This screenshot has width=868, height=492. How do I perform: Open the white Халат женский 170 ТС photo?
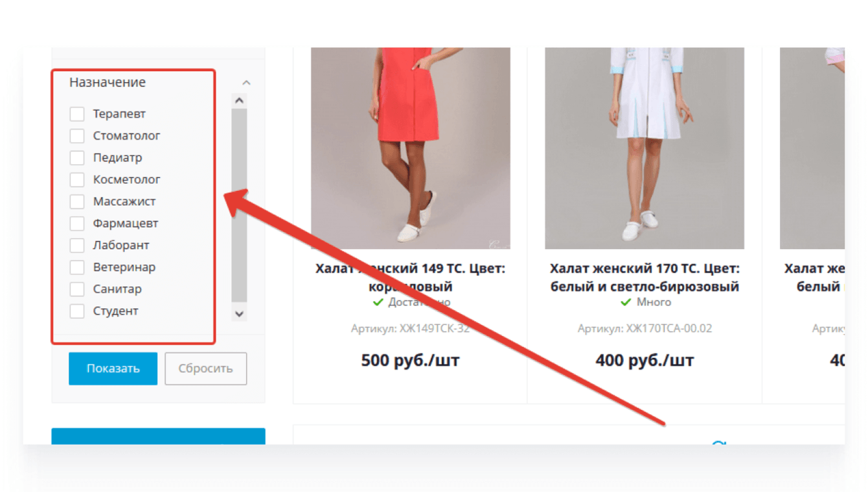(x=645, y=148)
